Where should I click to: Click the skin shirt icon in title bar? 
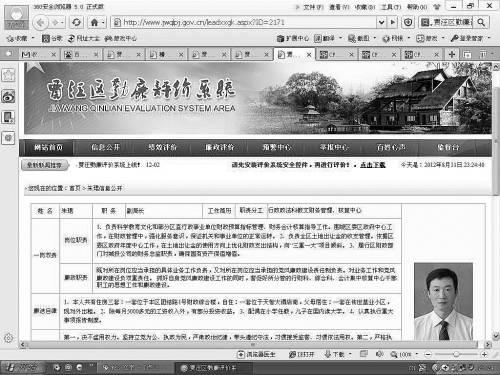pyautogui.click(x=436, y=6)
